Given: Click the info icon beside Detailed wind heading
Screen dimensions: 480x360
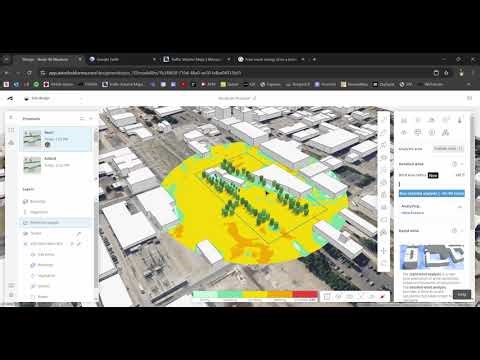Looking at the screenshot, I should point(454,164).
